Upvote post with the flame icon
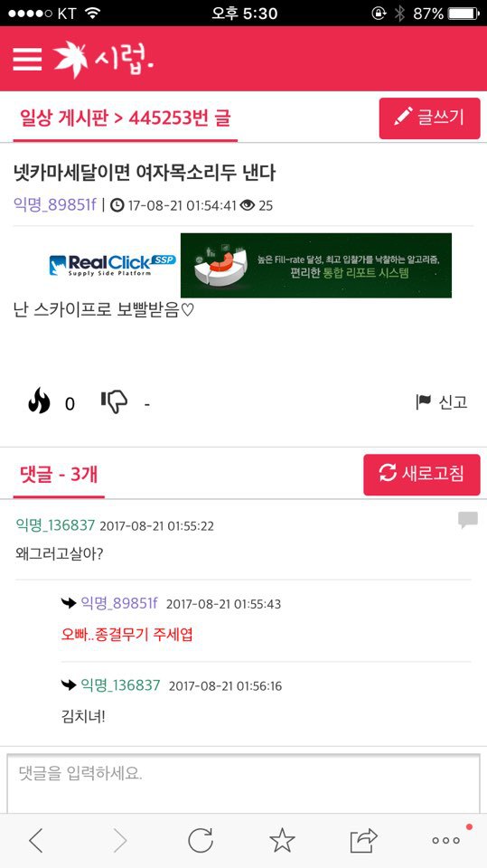Image resolution: width=487 pixels, height=868 pixels. pyautogui.click(x=39, y=401)
